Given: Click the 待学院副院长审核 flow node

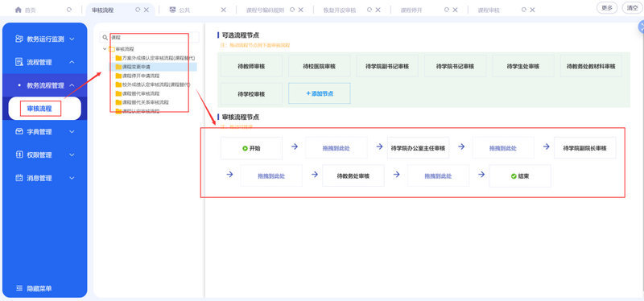Looking at the screenshot, I should 585,148.
